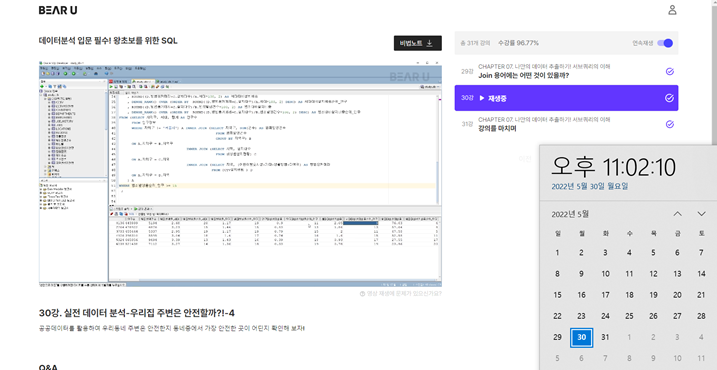Click the BEAR U logo

(x=58, y=10)
